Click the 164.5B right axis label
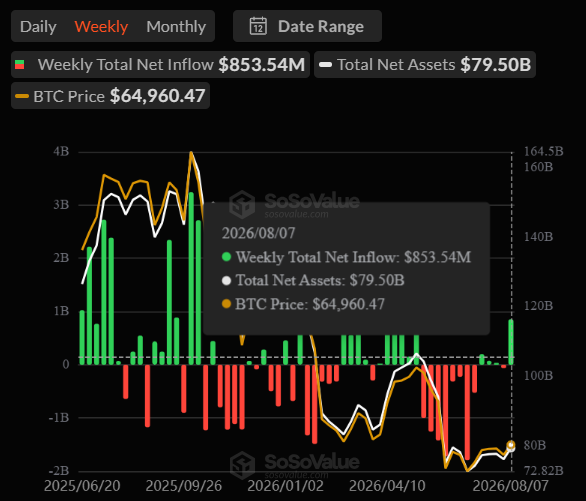 click(544, 151)
